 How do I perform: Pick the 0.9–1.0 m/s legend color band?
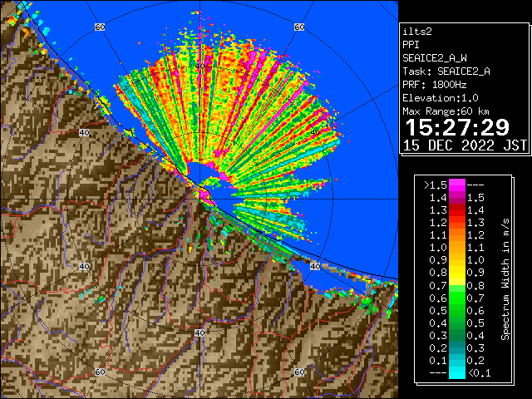pos(457,260)
